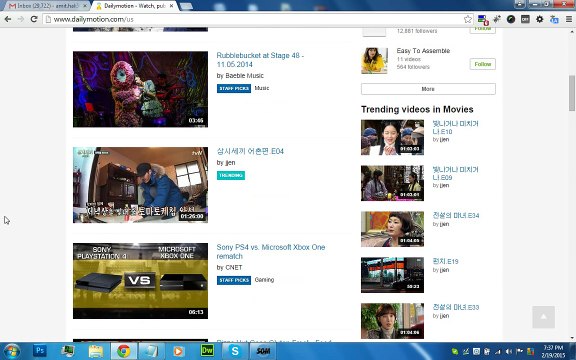The width and height of the screenshot is (576, 360).
Task: Open the Google Translate extension
Action: (554, 19)
